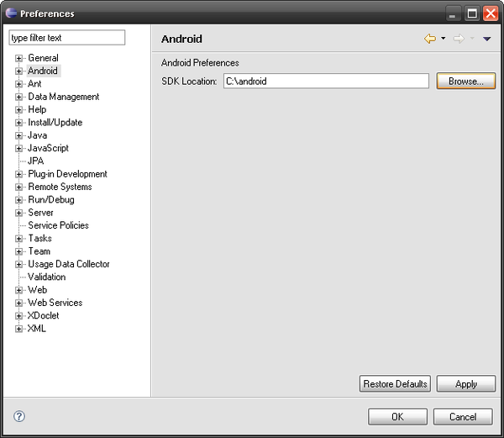Expand the Web Services node
Viewport: 504px width, 438px height.
tap(18, 303)
